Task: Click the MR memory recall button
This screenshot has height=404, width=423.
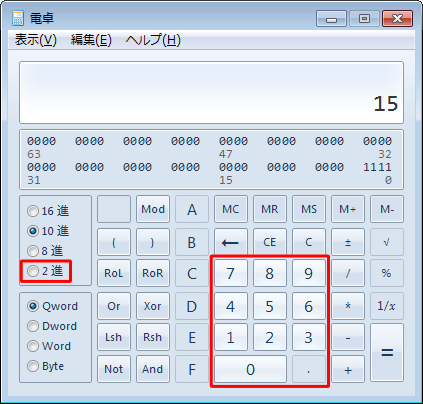Action: point(270,209)
